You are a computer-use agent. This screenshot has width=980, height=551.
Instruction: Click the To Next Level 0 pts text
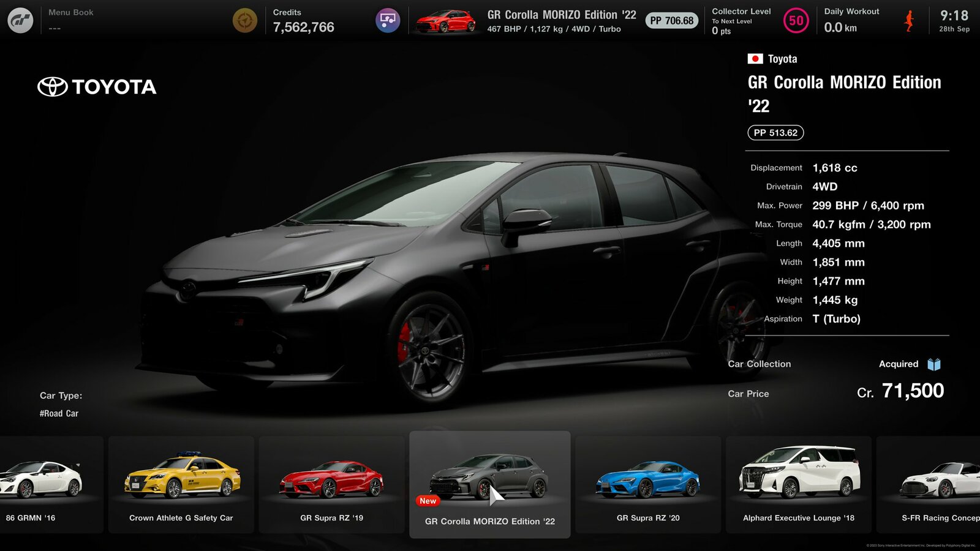point(732,26)
